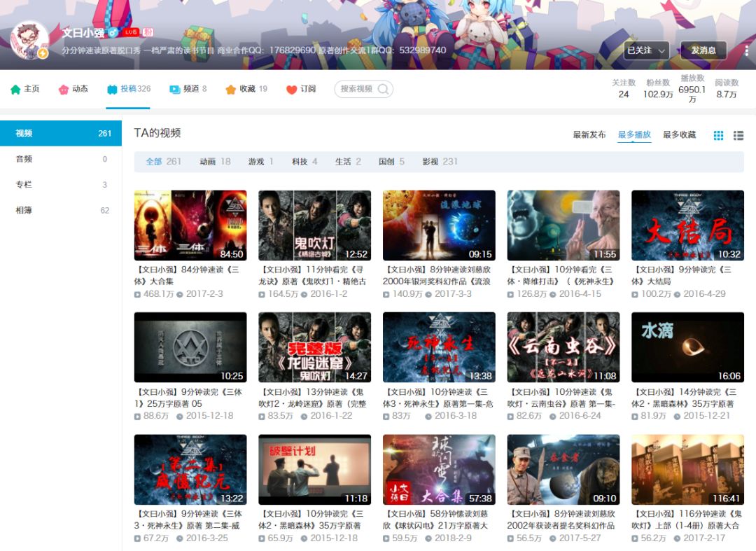Open the 收藏 19 favorites tab
The height and width of the screenshot is (551, 756).
(x=246, y=89)
